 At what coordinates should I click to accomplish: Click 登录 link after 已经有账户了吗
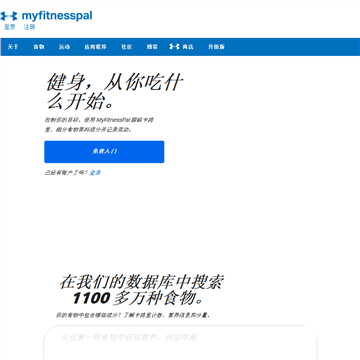[x=95, y=173]
